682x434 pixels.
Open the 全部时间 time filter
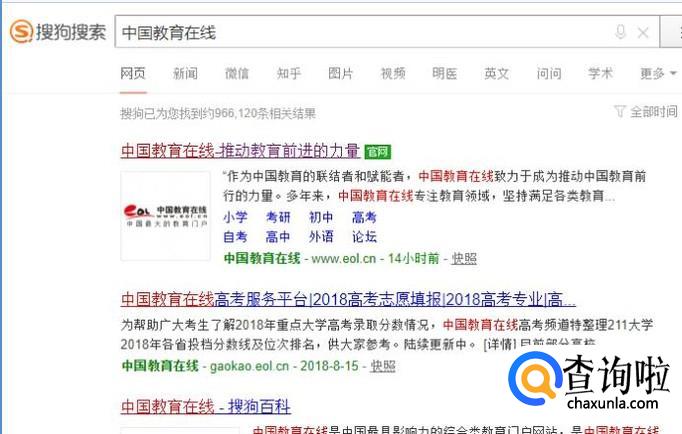click(645, 112)
